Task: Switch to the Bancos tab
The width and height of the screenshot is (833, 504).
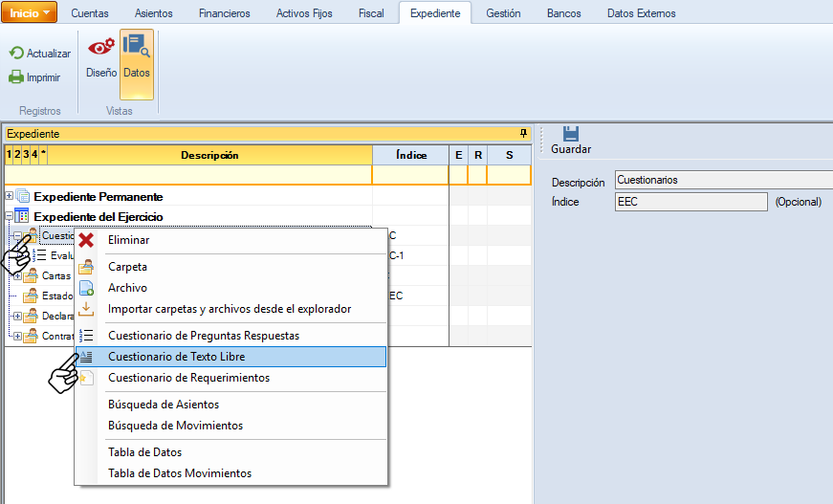Action: click(x=563, y=13)
